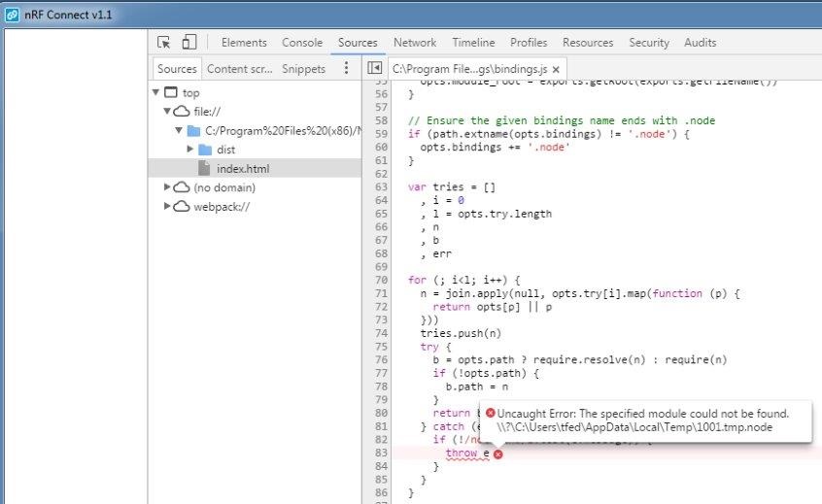Screen dimensions: 822x504
Task: Set breakpoint on line number 59
Action: coord(381,134)
